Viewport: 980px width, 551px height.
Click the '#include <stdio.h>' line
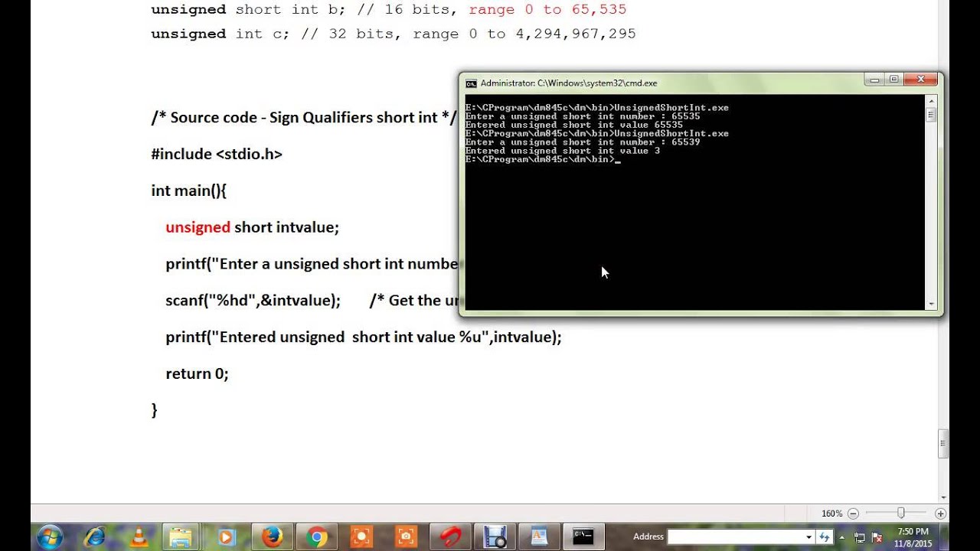coord(217,154)
